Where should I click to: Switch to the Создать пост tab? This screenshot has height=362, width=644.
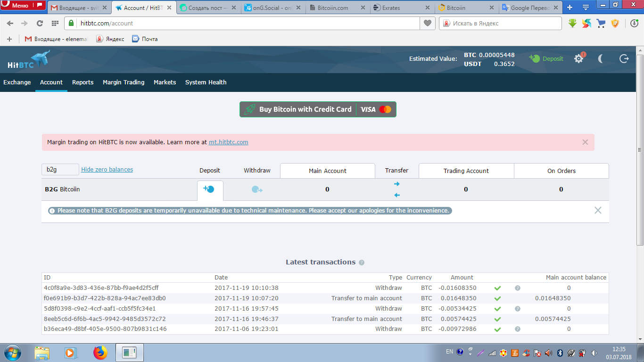(209, 8)
